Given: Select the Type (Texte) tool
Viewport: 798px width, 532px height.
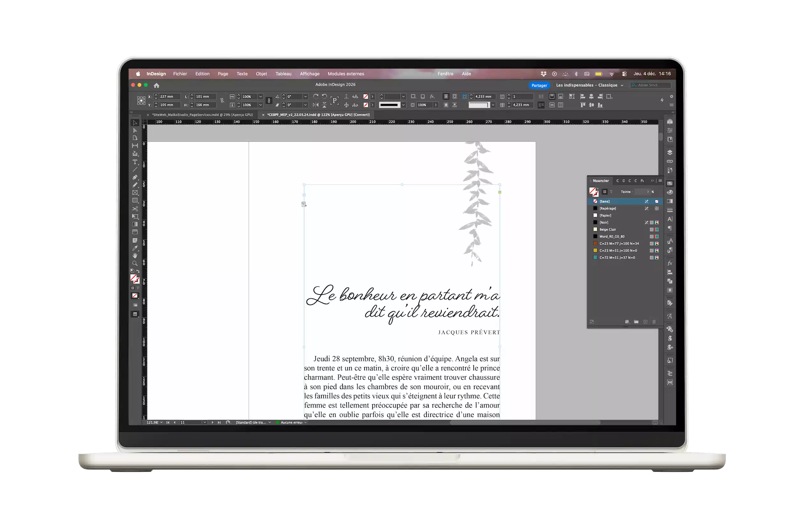Looking at the screenshot, I should point(135,162).
